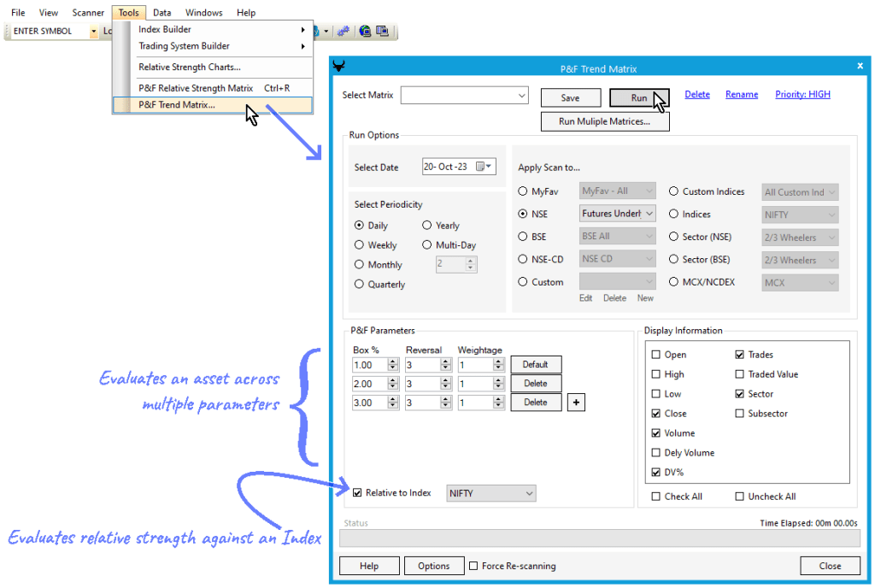The height and width of the screenshot is (588, 875).
Task: Tick the Traded Value display option
Action: tap(740, 374)
